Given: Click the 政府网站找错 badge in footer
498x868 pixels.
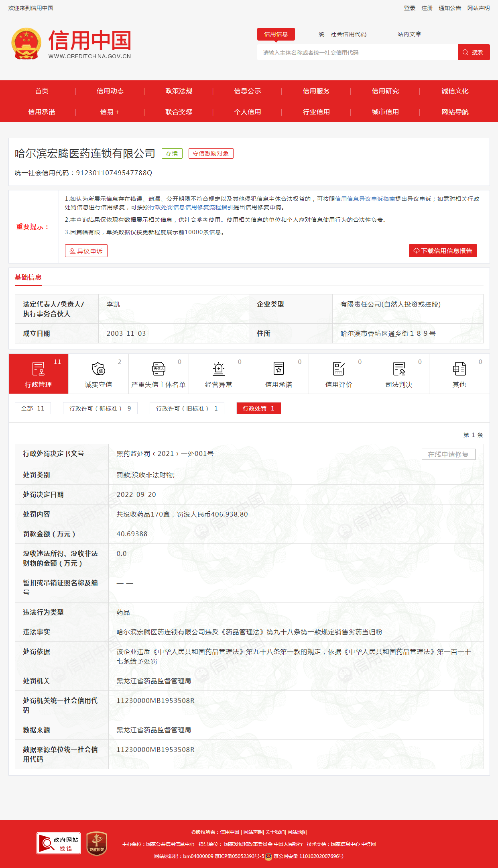Looking at the screenshot, I should (x=59, y=843).
